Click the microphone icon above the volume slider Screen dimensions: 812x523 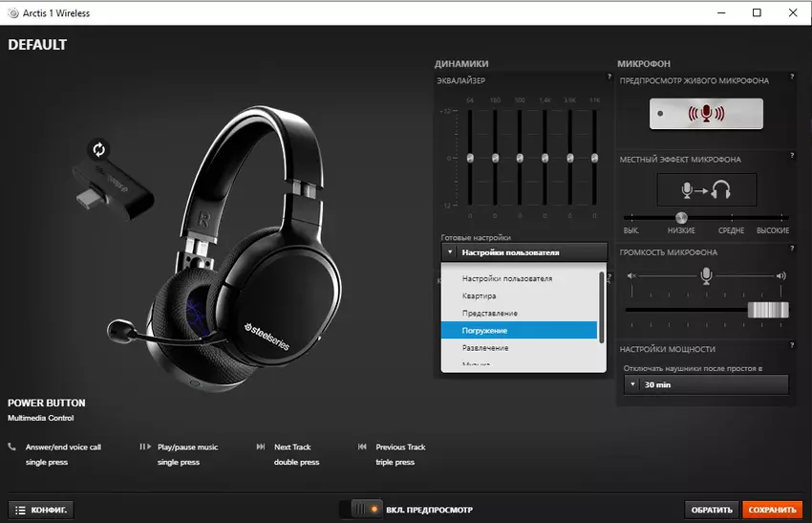[x=706, y=275]
